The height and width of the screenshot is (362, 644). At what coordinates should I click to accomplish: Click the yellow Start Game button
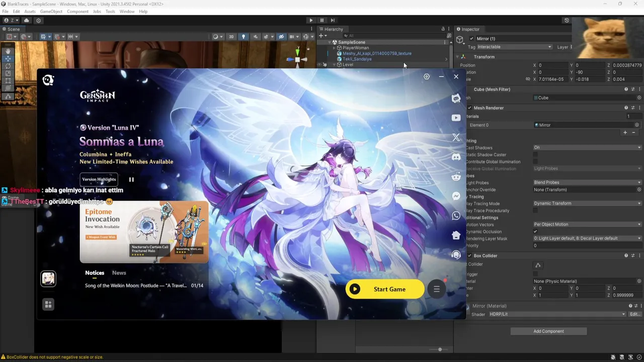point(385,289)
